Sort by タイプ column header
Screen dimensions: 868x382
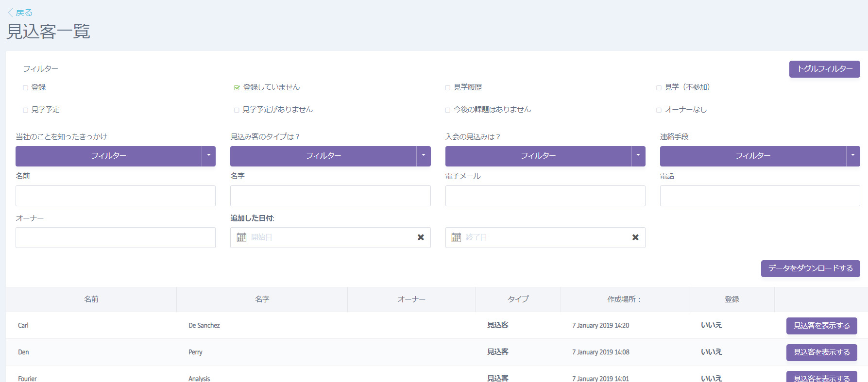pyautogui.click(x=518, y=299)
